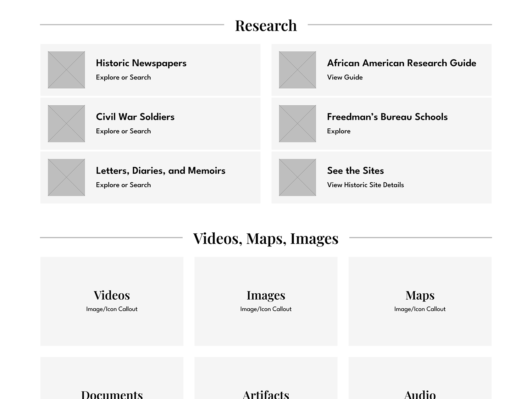Click the Historic Newspapers thumbnail image
Screen dimensions: 532x399
pyautogui.click(x=66, y=70)
